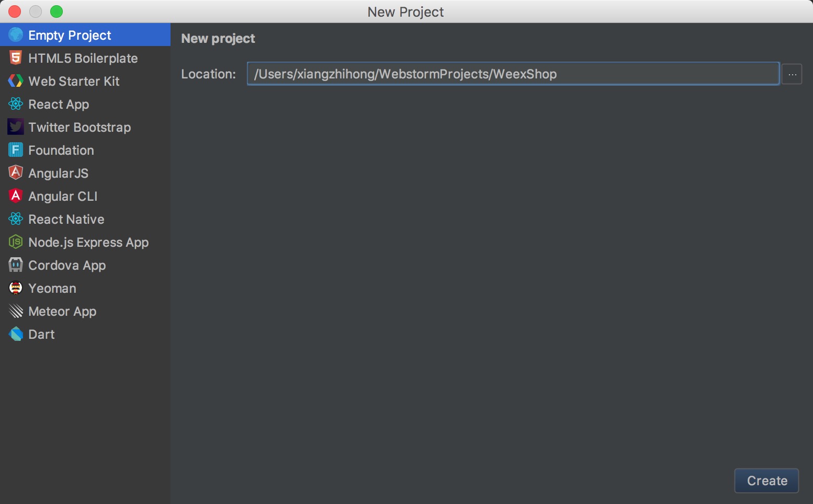
Task: Choose React Native project type
Action: pyautogui.click(x=66, y=219)
